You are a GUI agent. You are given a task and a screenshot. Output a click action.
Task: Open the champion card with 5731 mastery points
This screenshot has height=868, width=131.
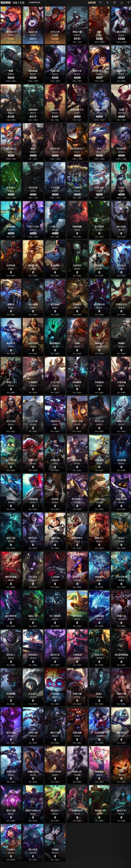tap(77, 25)
